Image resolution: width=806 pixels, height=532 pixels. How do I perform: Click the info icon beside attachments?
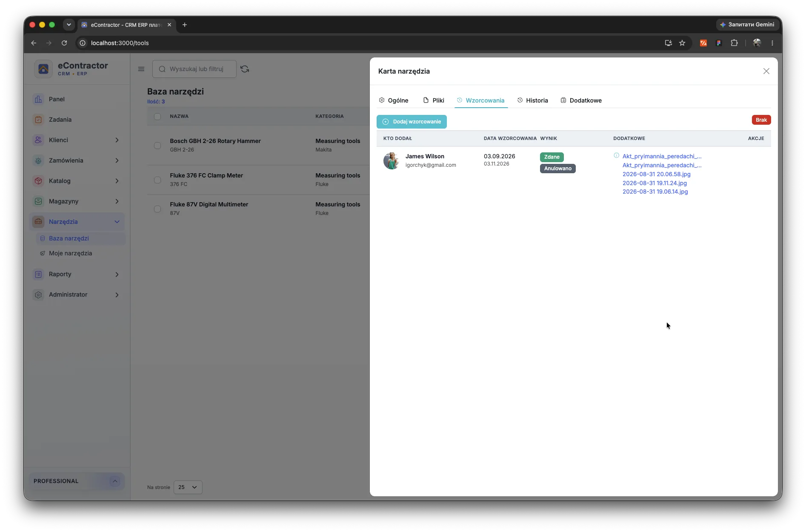tap(617, 156)
